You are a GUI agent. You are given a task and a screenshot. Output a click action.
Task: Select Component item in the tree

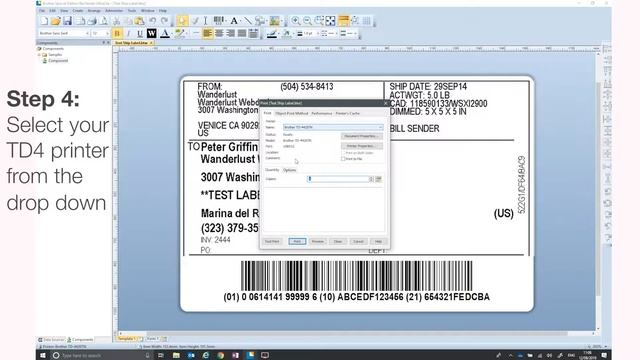point(58,61)
